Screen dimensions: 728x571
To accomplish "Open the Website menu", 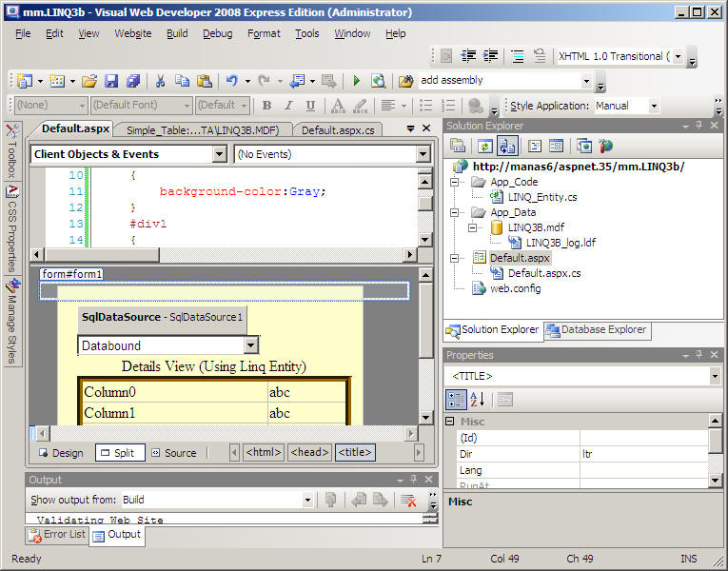I will tap(133, 34).
